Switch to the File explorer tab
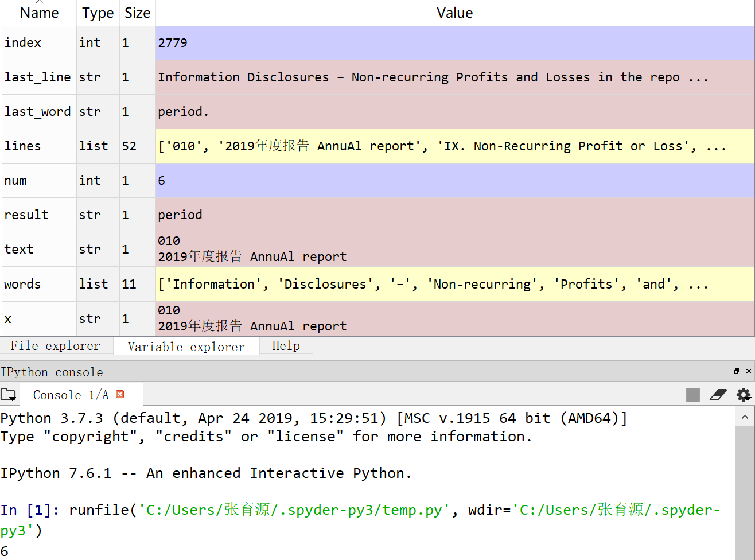 (56, 346)
